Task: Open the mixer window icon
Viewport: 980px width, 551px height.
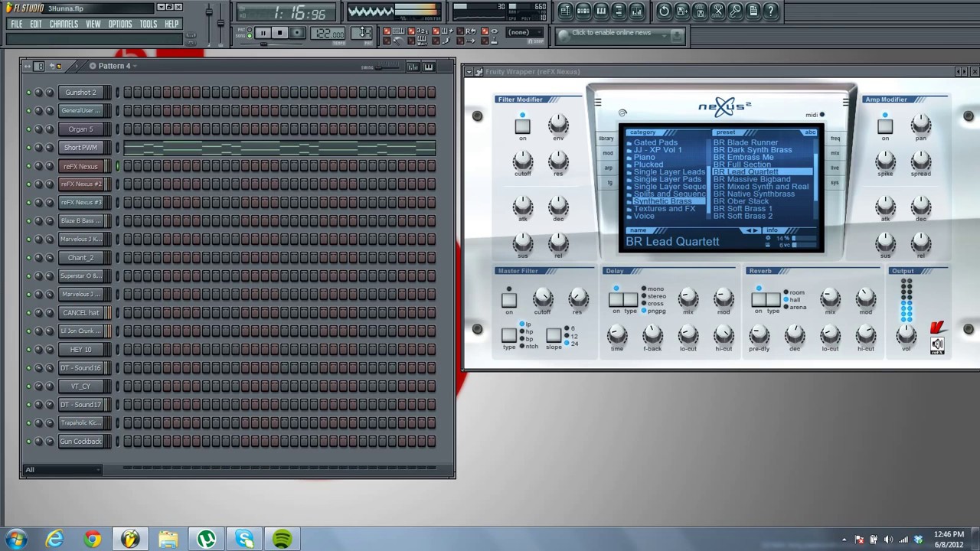Action: tap(637, 11)
